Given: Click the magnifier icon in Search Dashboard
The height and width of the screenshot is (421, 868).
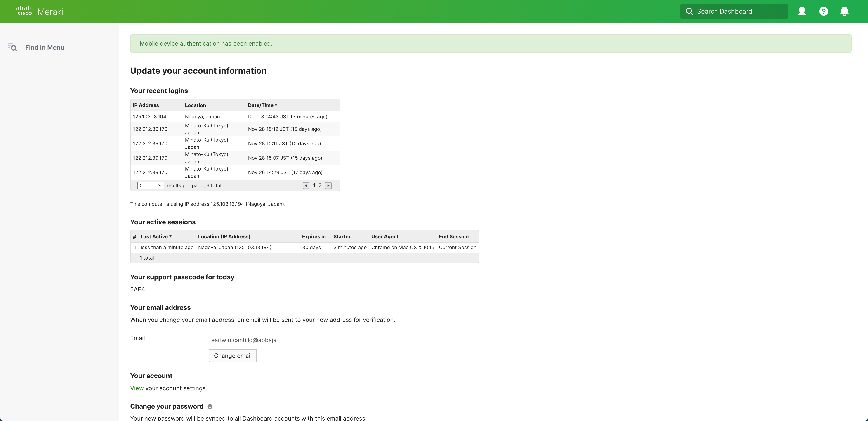Looking at the screenshot, I should 689,11.
